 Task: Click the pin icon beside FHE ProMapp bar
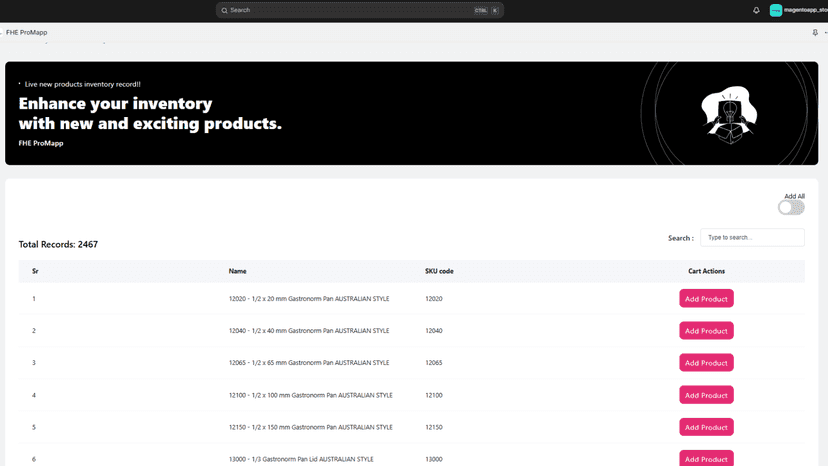[x=815, y=32]
